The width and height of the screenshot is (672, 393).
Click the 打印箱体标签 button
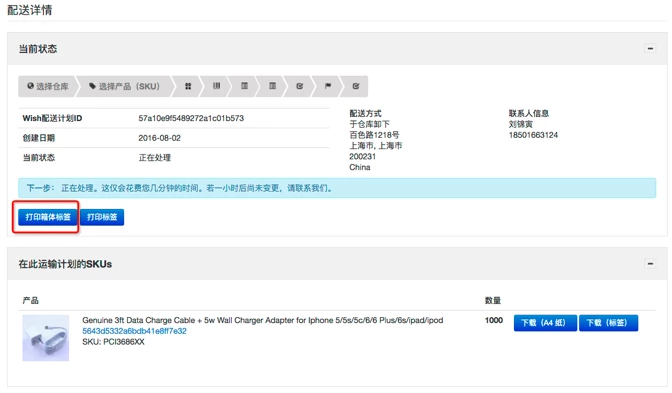(x=48, y=217)
